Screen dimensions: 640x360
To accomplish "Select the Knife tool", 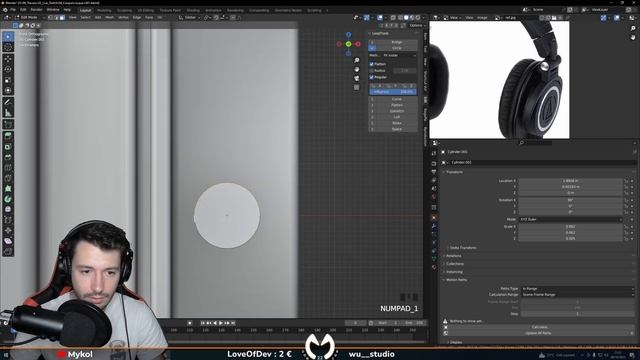I will coord(8,178).
